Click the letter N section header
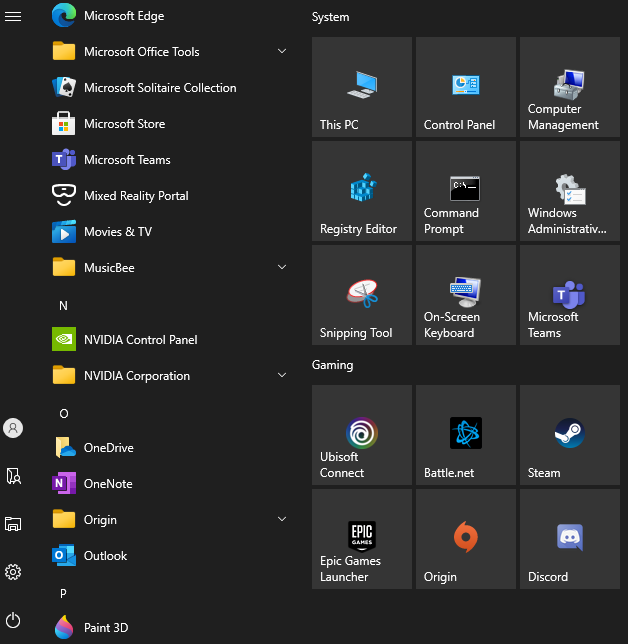This screenshot has height=644, width=628. coord(63,306)
